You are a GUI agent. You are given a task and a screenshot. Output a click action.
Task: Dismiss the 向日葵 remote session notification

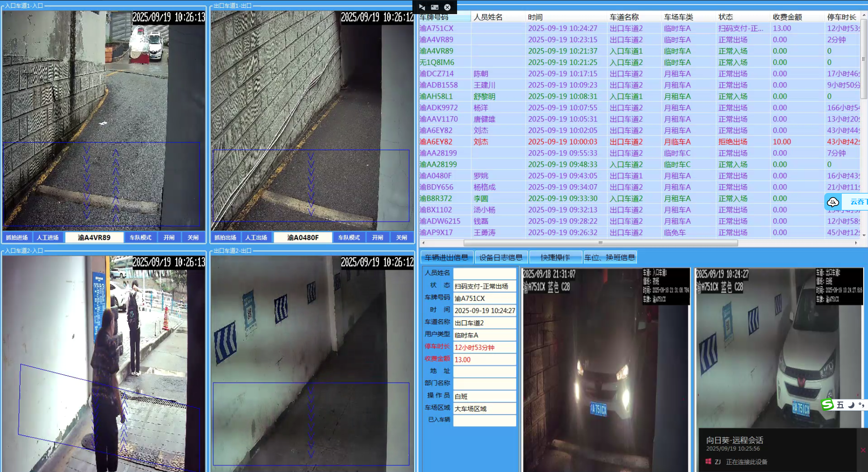pos(863,450)
